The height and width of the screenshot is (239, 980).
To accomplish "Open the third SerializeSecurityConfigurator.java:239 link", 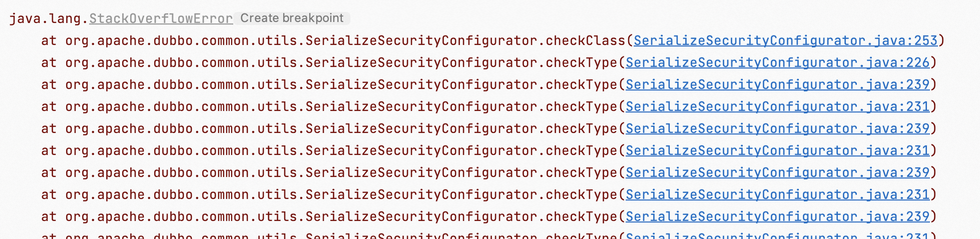I will pyautogui.click(x=777, y=172).
